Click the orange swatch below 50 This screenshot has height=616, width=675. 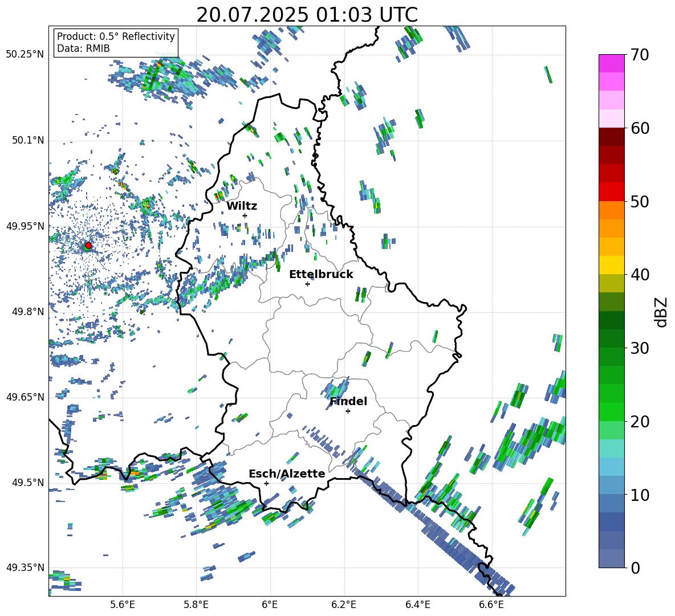[x=611, y=210]
